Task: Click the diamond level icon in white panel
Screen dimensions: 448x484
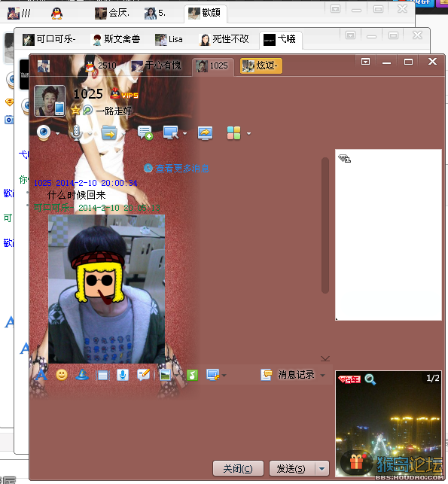Action: [x=345, y=158]
